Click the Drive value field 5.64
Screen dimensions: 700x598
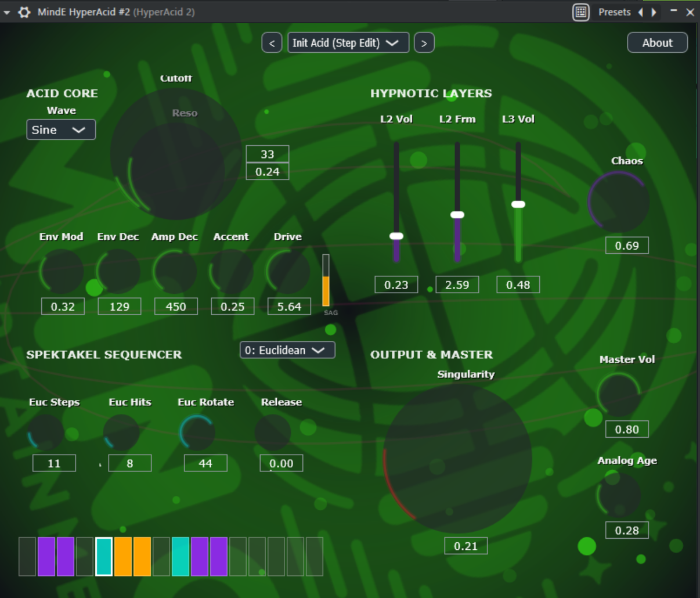tap(289, 307)
